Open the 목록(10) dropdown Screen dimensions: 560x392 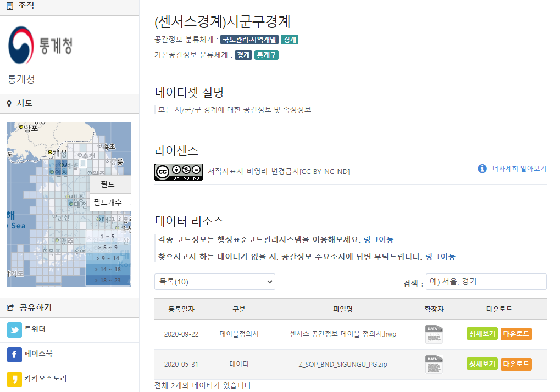tap(215, 282)
